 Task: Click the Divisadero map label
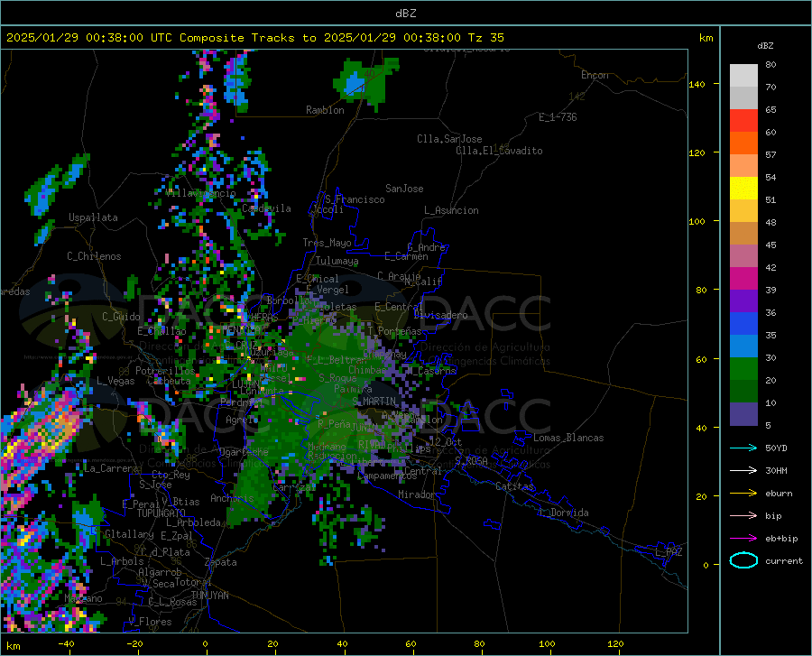440,315
